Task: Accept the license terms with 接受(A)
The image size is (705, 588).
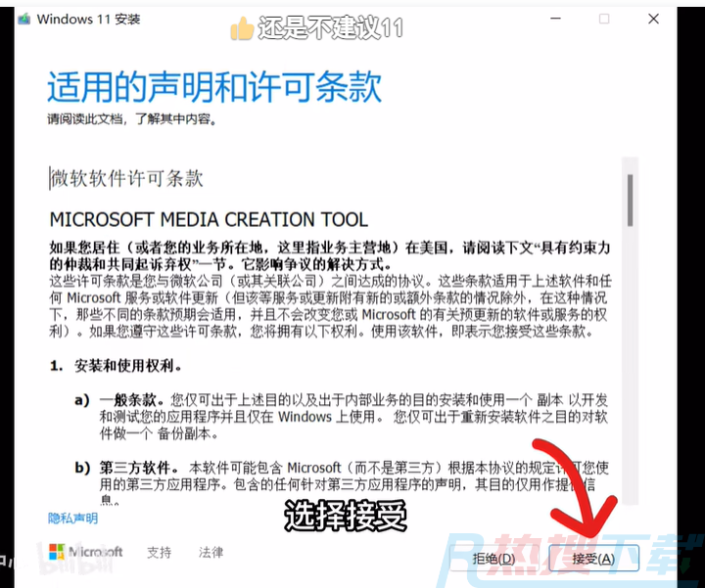Action: point(593,559)
